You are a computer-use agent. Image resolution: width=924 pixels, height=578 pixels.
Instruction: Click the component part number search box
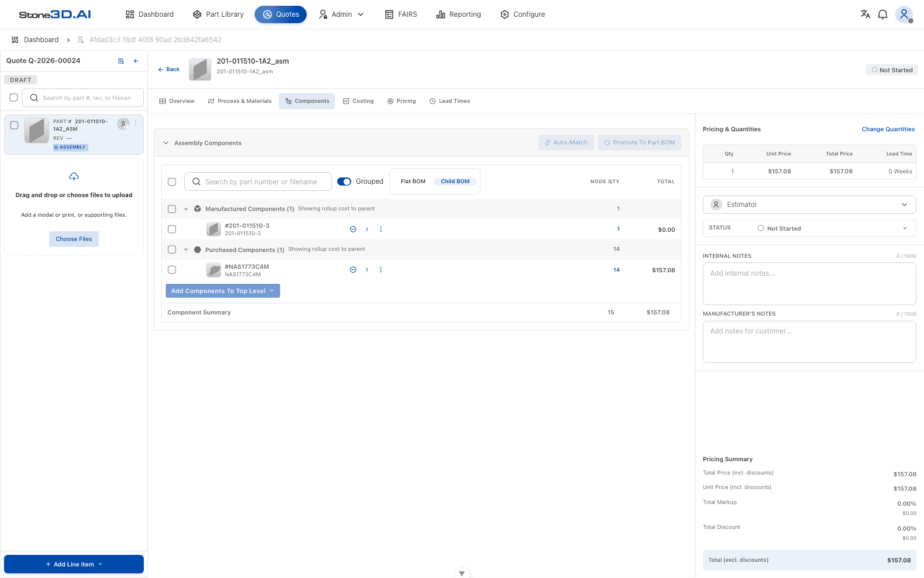click(258, 181)
